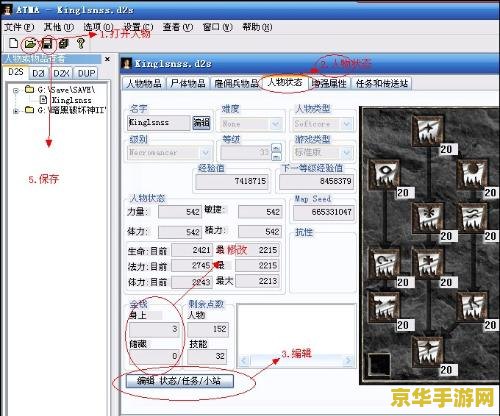Select the Kinglsnss file in tree
This screenshot has height=416, width=500.
coord(71,100)
